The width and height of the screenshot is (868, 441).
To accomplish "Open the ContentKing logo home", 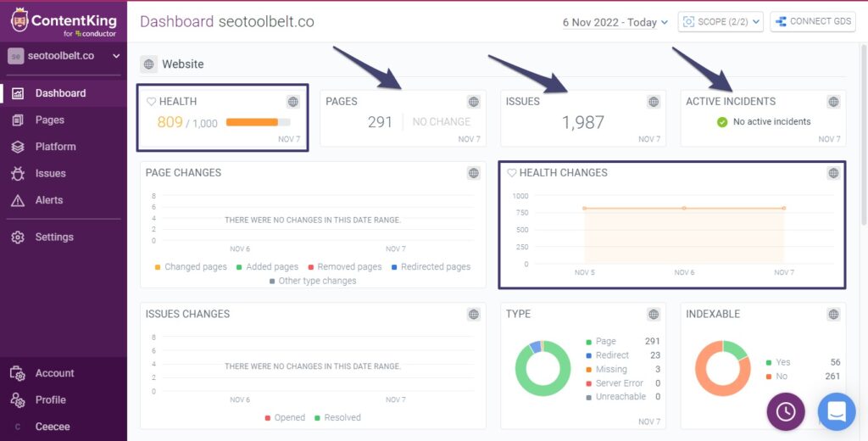I will [64, 22].
